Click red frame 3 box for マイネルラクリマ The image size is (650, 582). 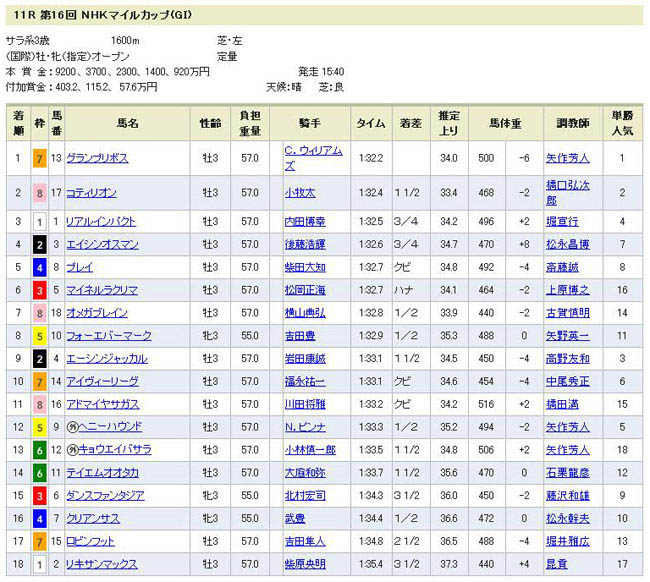(38, 289)
